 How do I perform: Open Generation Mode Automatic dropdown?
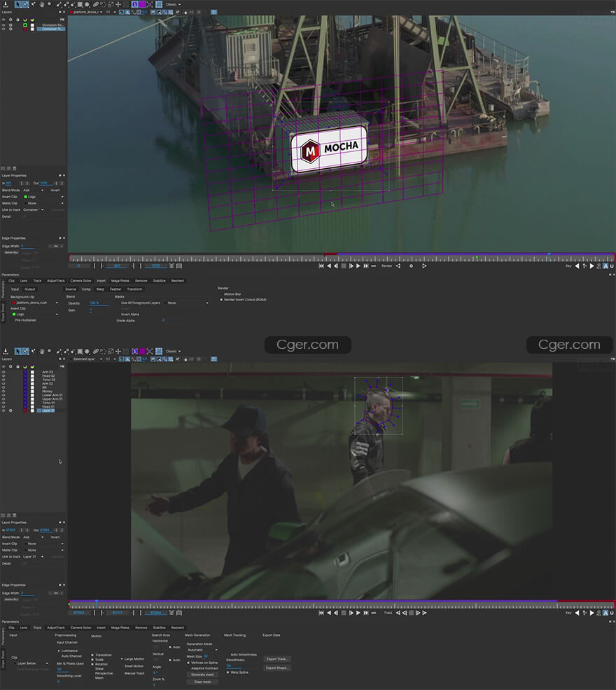coord(202,649)
